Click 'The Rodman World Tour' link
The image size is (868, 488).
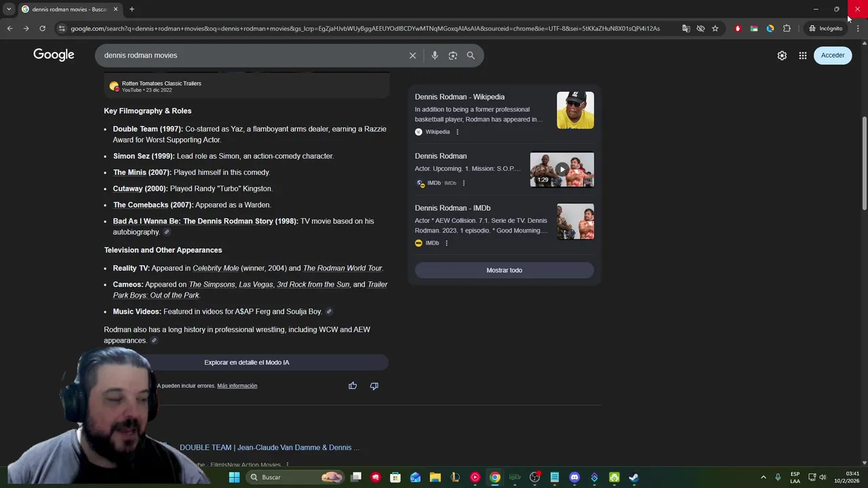pos(342,268)
